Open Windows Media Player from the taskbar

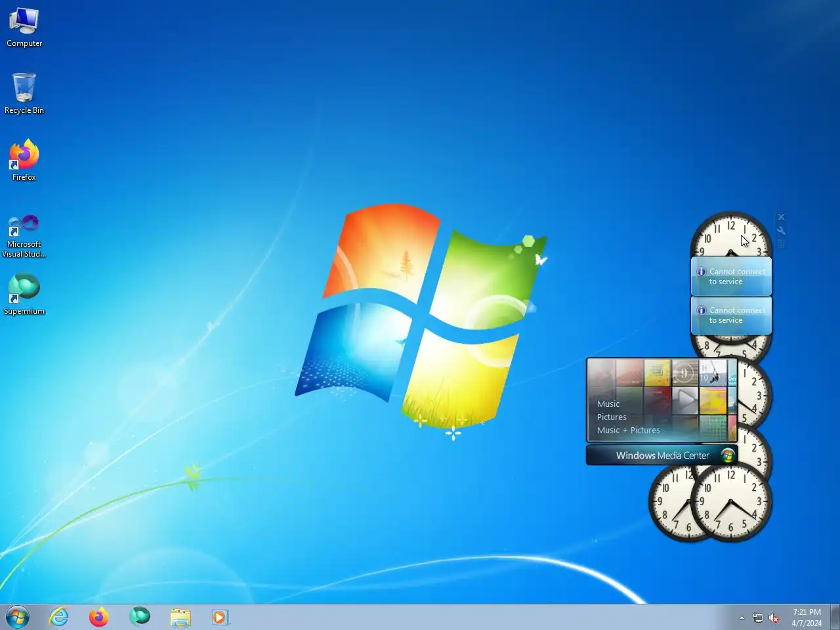tap(220, 617)
